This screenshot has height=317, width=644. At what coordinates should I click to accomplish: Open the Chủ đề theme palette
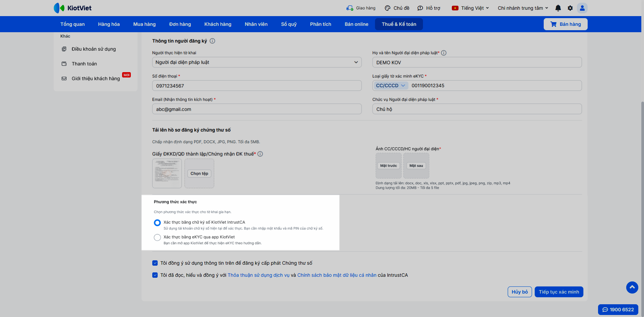pyautogui.click(x=387, y=8)
